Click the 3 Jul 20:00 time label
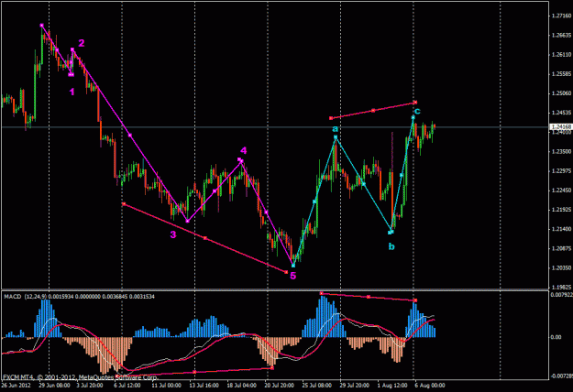The image size is (573, 392). pos(92,385)
